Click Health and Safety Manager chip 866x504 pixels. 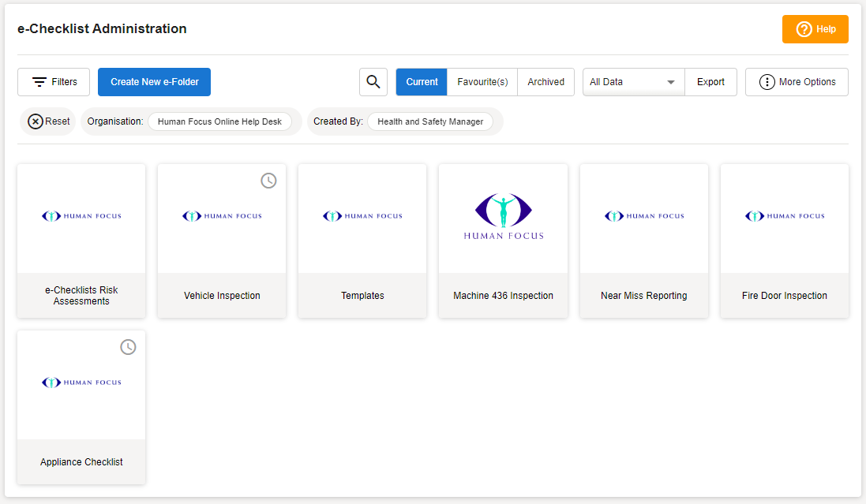click(430, 121)
